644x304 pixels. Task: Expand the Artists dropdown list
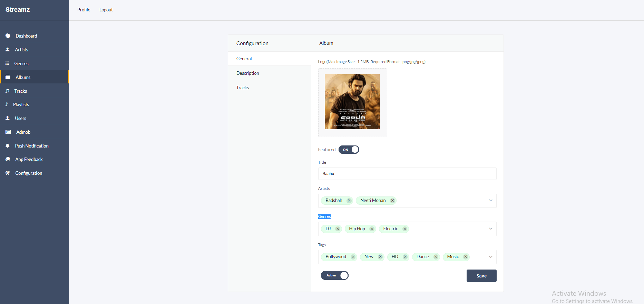point(490,201)
